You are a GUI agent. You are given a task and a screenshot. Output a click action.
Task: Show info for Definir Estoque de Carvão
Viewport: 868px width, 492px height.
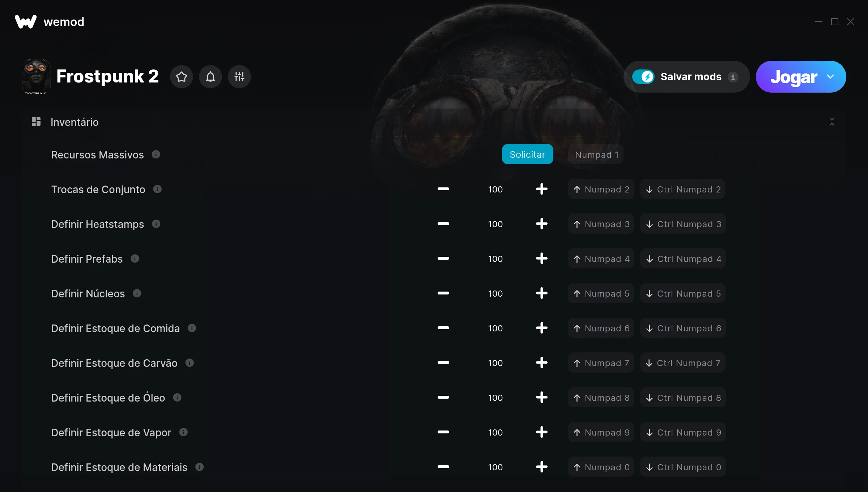click(190, 363)
